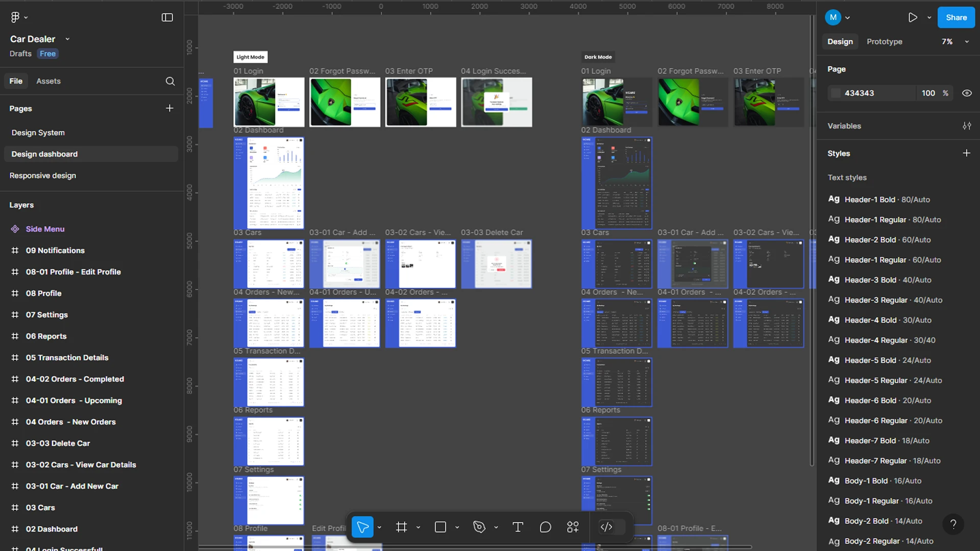Toggle page background color visibility eye
This screenshot has width=980, height=551.
[967, 93]
